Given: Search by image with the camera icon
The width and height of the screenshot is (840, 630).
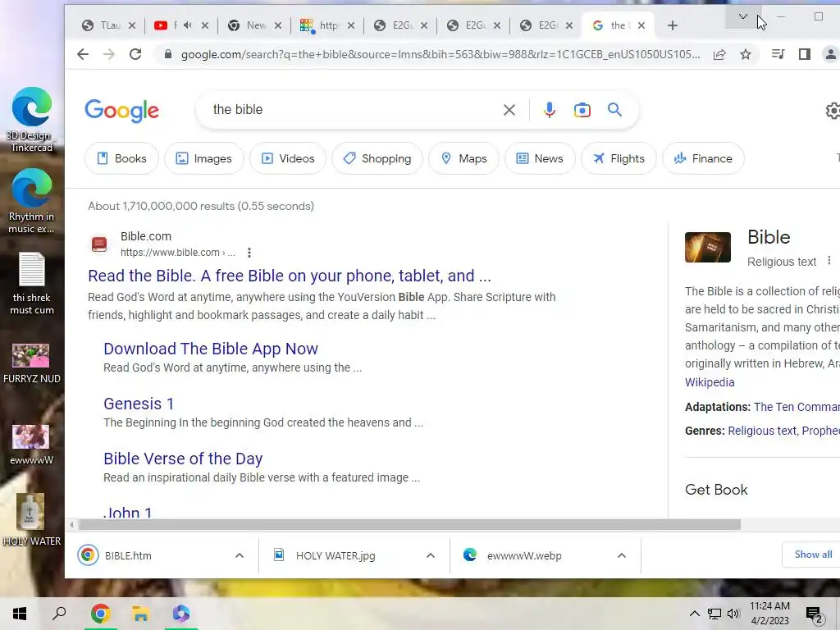Looking at the screenshot, I should (x=582, y=110).
